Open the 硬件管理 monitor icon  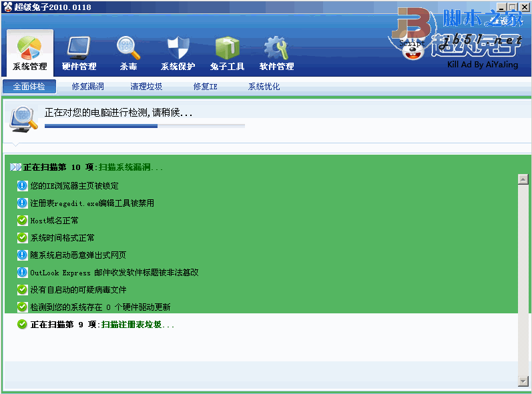[x=79, y=48]
